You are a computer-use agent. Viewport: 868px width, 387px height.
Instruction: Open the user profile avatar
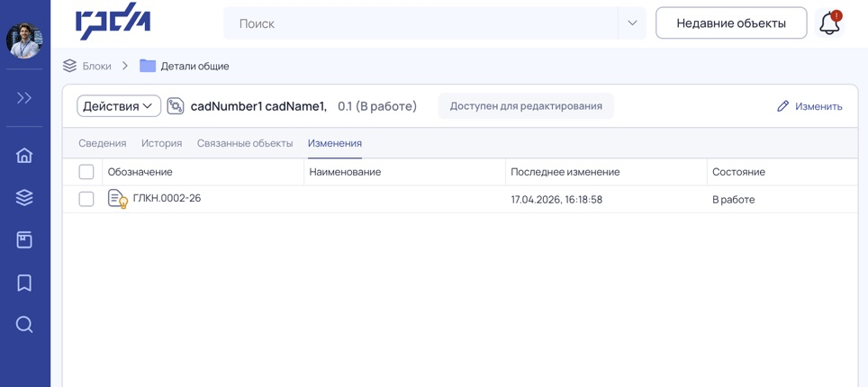point(23,41)
